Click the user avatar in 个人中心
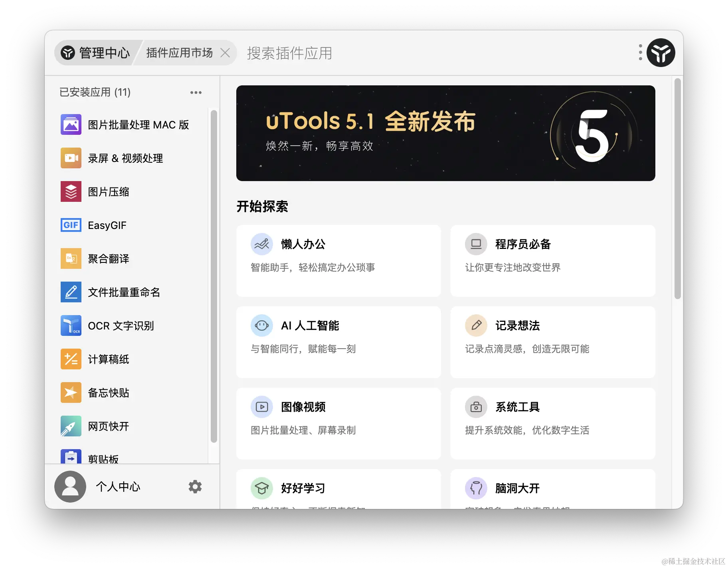The image size is (728, 568). pyautogui.click(x=70, y=487)
